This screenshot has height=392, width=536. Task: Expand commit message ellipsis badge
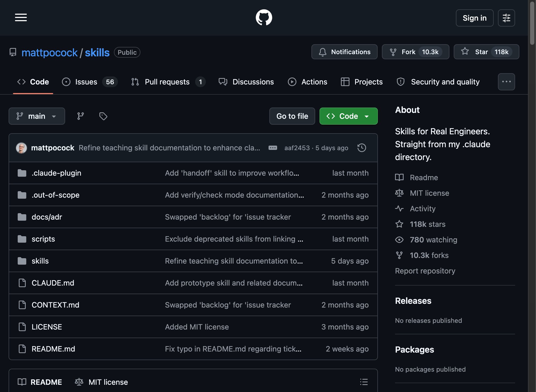(x=273, y=148)
